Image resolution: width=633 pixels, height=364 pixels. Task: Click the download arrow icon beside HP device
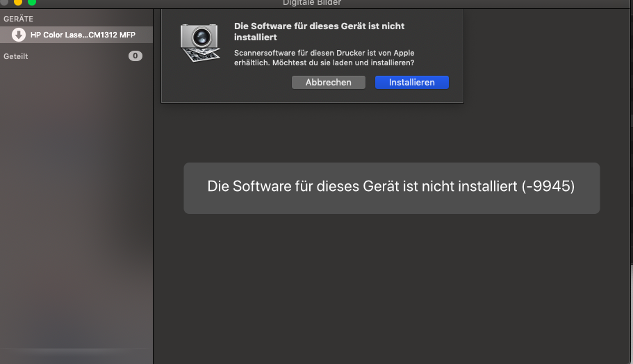click(19, 35)
